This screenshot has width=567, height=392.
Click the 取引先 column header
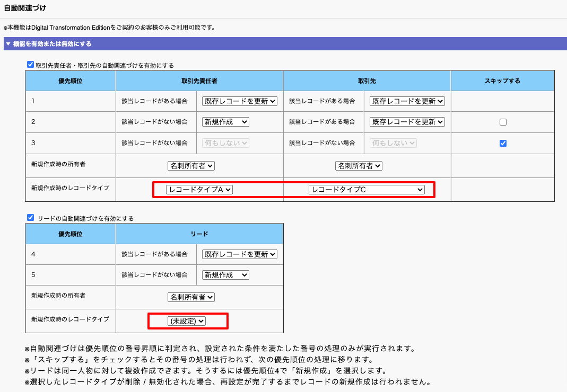(367, 81)
